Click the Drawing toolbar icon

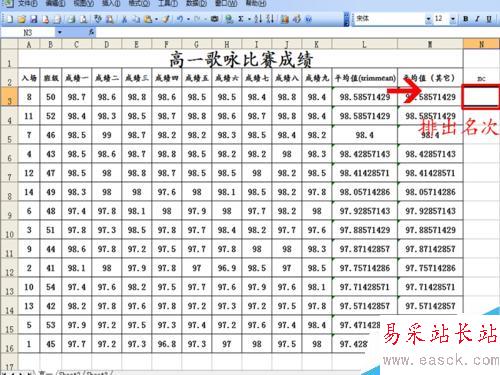tap(296, 19)
